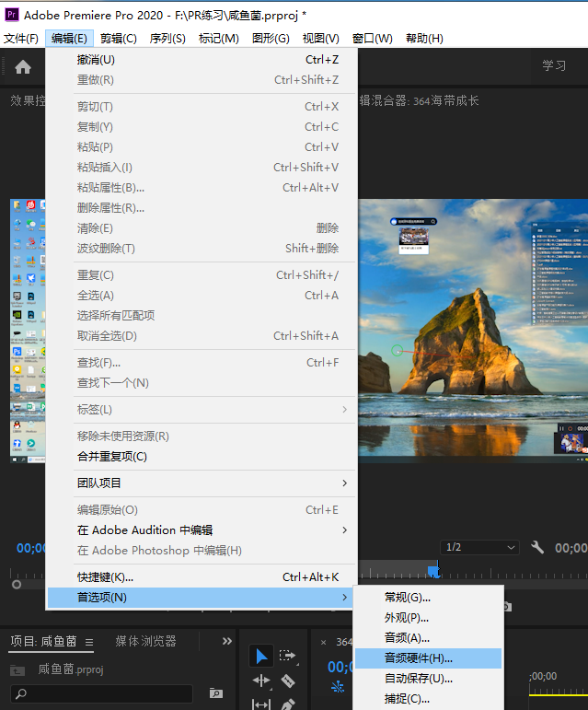Open 外观(P)... preferences

428,618
